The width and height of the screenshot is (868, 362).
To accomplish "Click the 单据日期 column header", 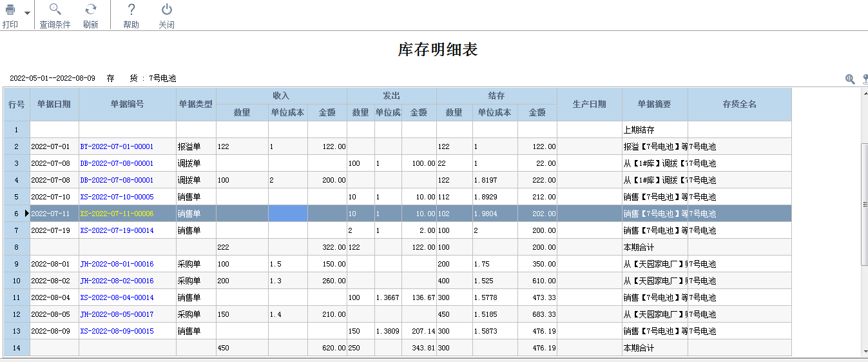I will click(54, 105).
